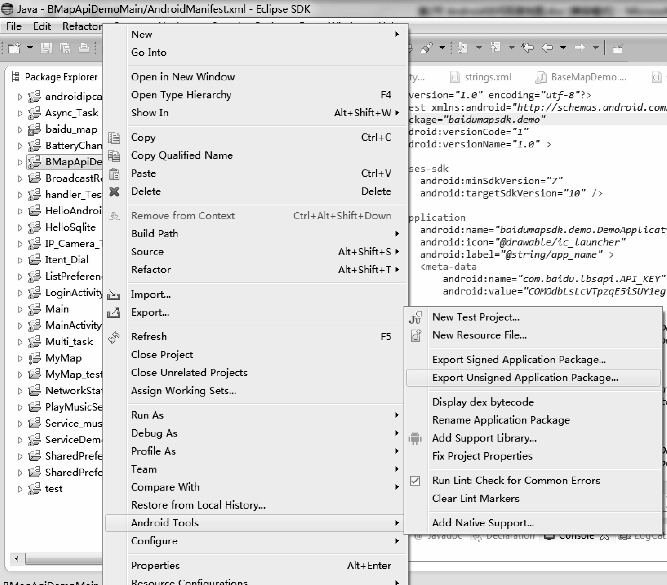Click the New Resource File icon
667x585 pixels.
415,335
